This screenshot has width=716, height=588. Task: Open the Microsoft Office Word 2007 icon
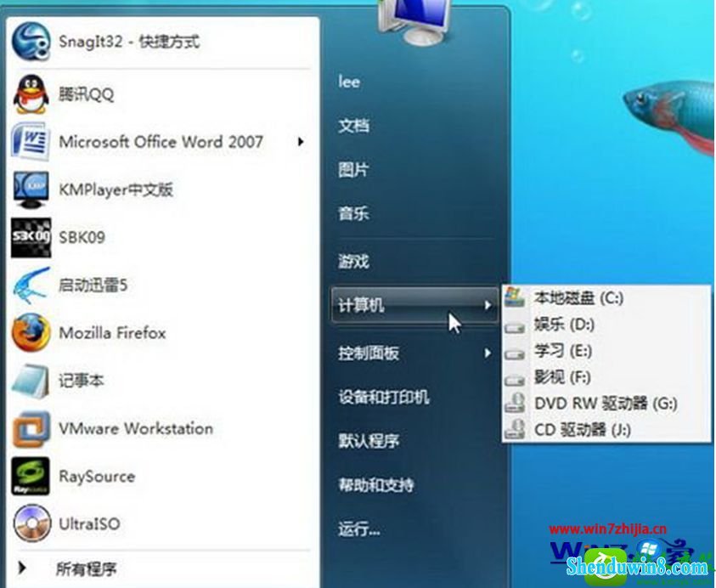31,142
